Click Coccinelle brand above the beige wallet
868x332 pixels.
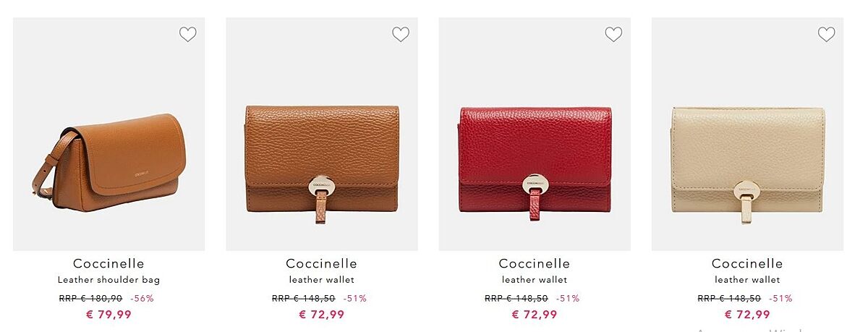747,263
